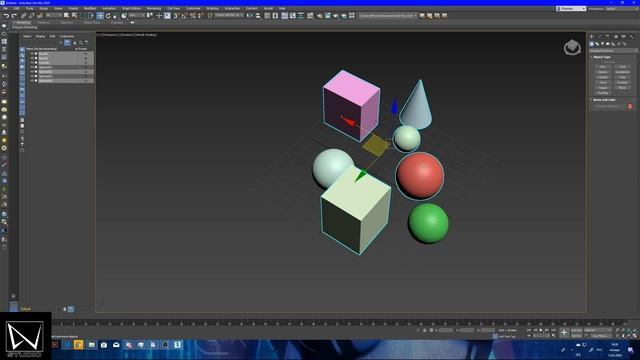640x360 pixels.
Task: Enable the AutoGrid checkbox
Action: point(602,62)
